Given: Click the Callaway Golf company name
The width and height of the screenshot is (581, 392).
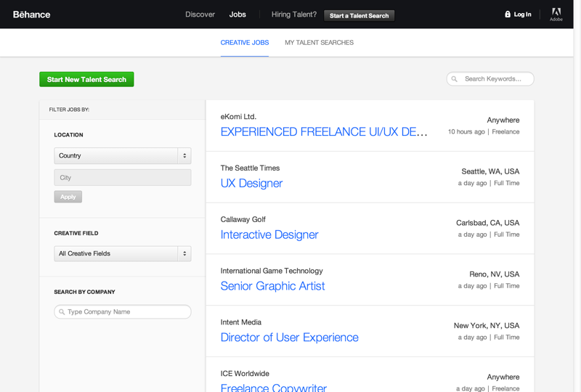Looking at the screenshot, I should (243, 219).
